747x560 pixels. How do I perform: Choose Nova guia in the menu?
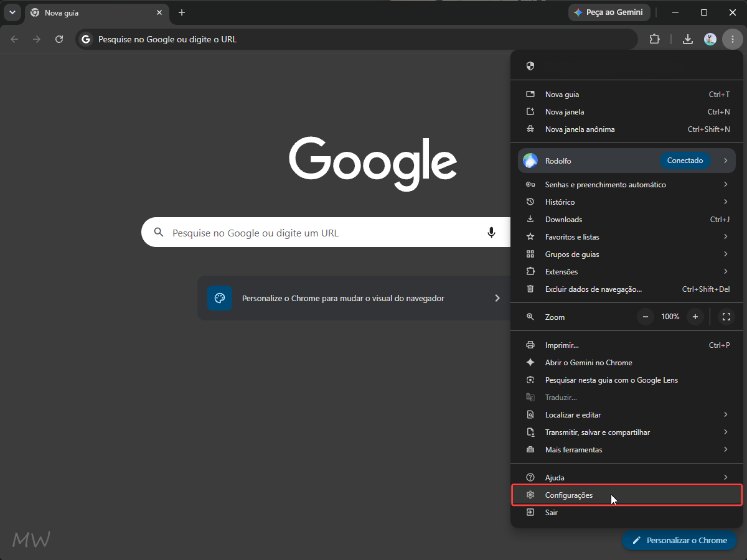[x=627, y=95]
